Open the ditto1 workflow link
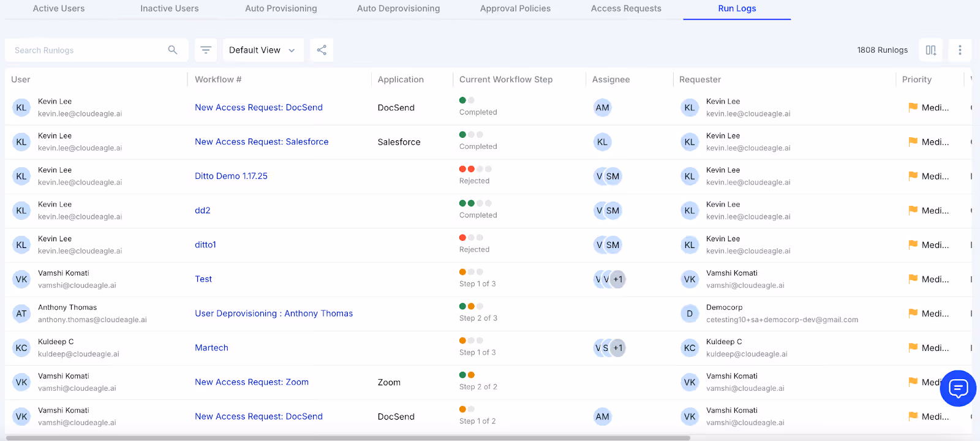980x441 pixels. 205,244
